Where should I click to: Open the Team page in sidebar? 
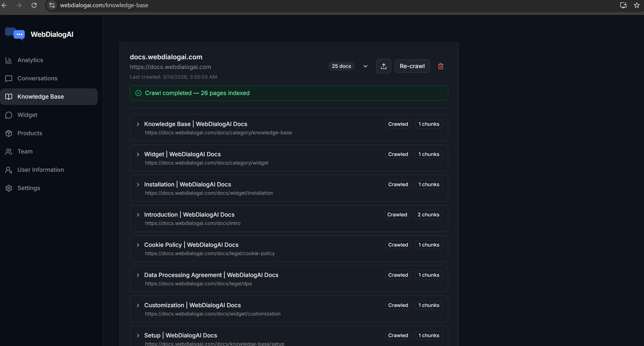point(25,152)
